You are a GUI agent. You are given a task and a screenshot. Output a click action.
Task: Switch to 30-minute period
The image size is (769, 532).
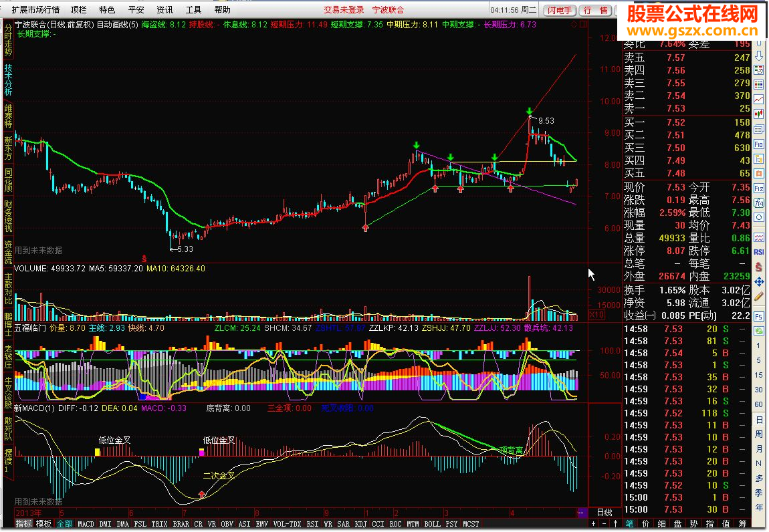click(x=759, y=390)
